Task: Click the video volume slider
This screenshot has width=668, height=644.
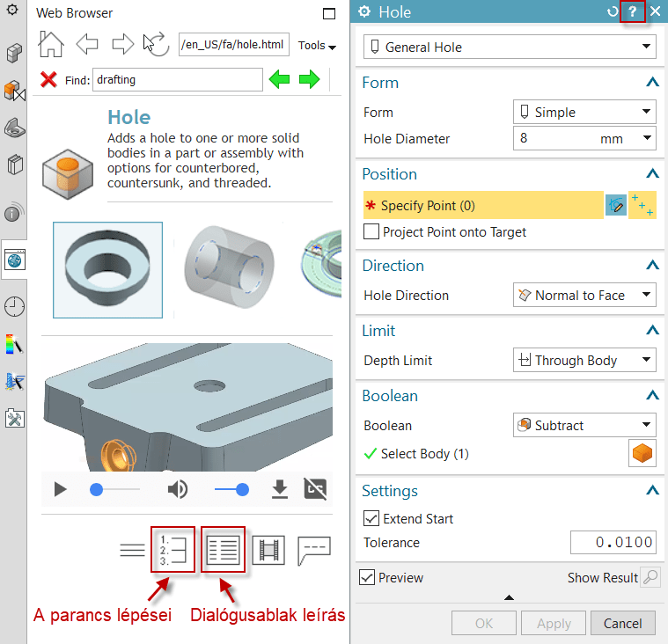Action: [x=231, y=489]
